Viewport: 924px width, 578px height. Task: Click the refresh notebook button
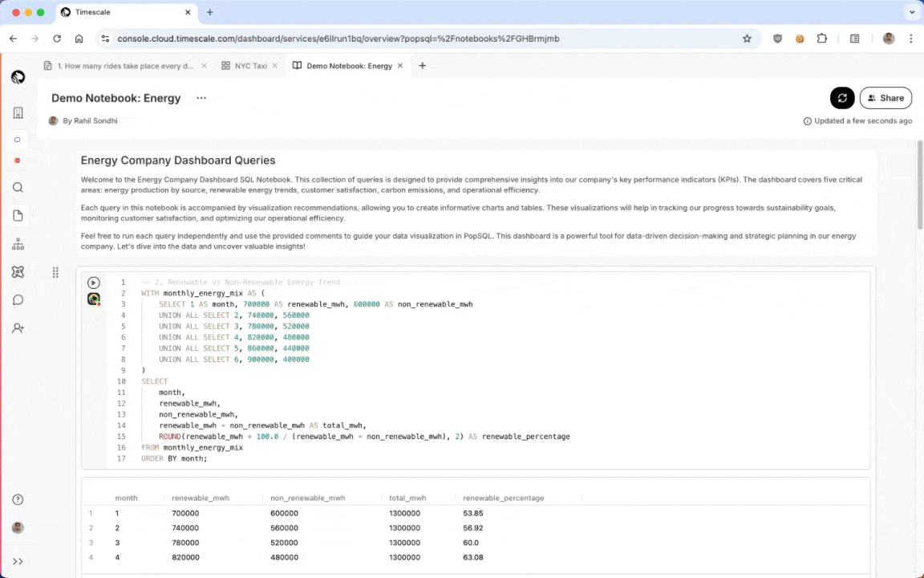coord(842,98)
